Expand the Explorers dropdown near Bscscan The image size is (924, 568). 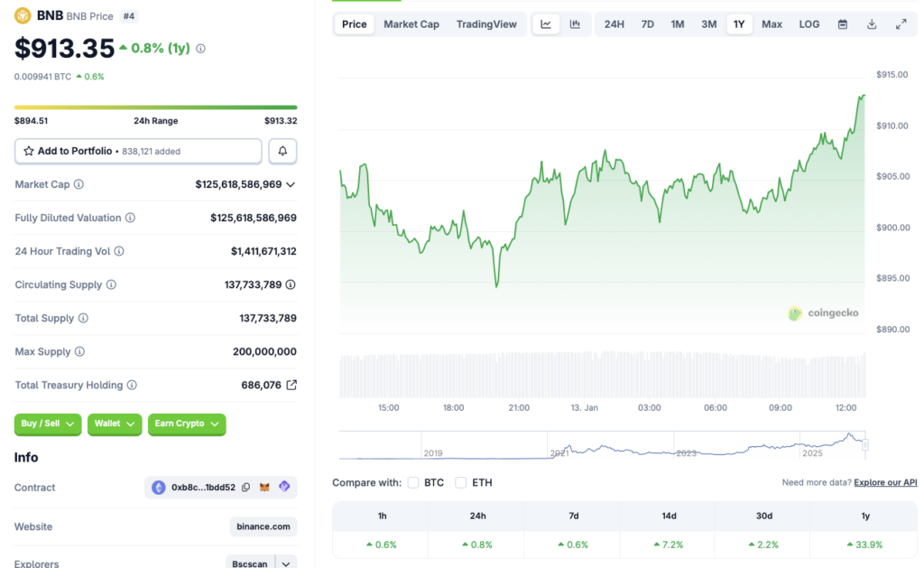[x=284, y=562]
